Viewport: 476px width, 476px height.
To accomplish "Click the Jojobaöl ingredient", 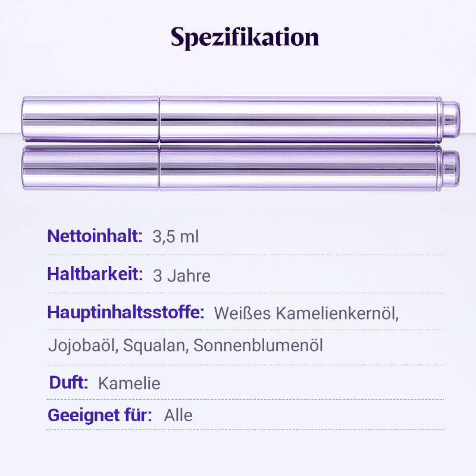I will (83, 346).
